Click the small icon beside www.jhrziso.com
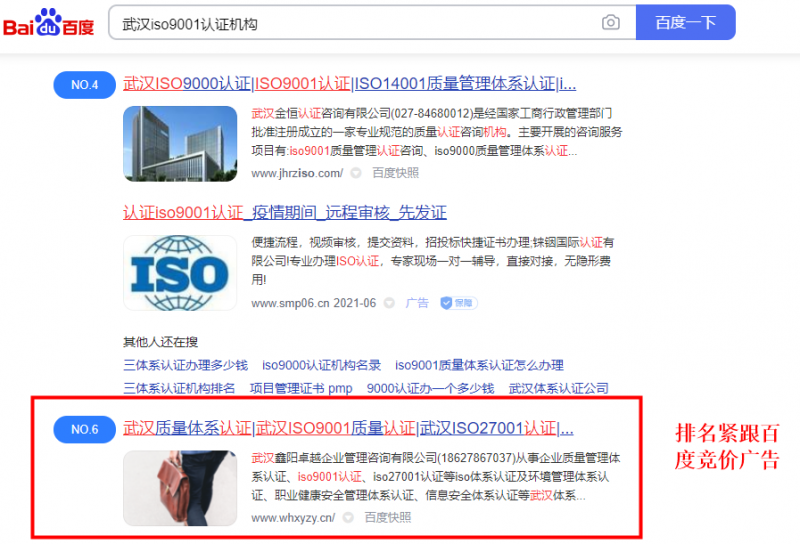Viewport: 800px width, 544px height. 356,173
